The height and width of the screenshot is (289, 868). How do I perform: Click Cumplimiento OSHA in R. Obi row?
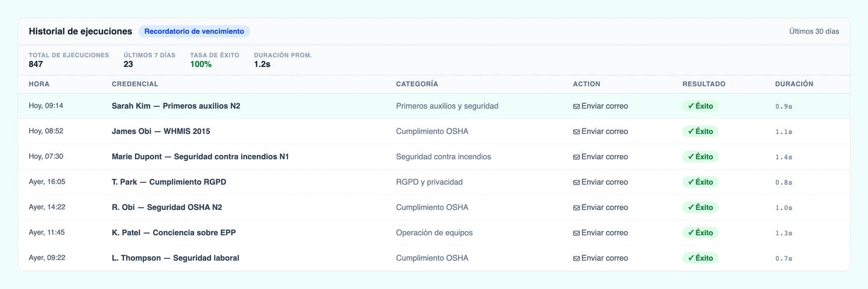tap(432, 207)
